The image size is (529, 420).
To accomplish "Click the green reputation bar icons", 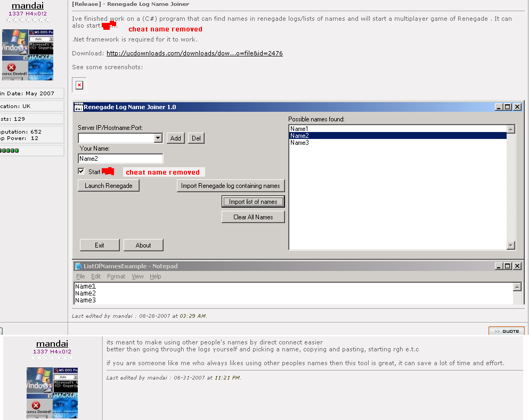I will click(10, 151).
